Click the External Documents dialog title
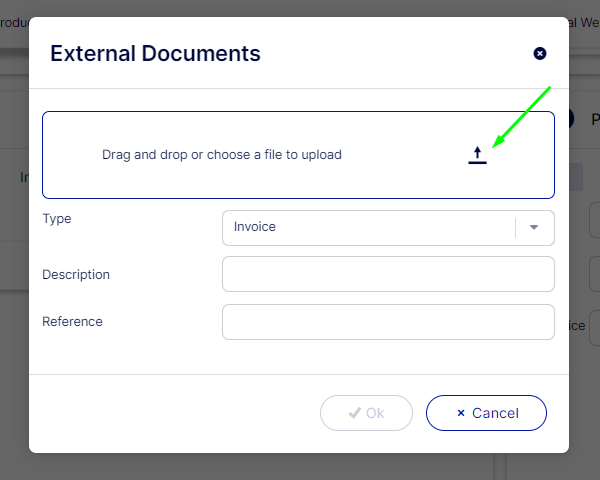The image size is (600, 480). tap(155, 54)
